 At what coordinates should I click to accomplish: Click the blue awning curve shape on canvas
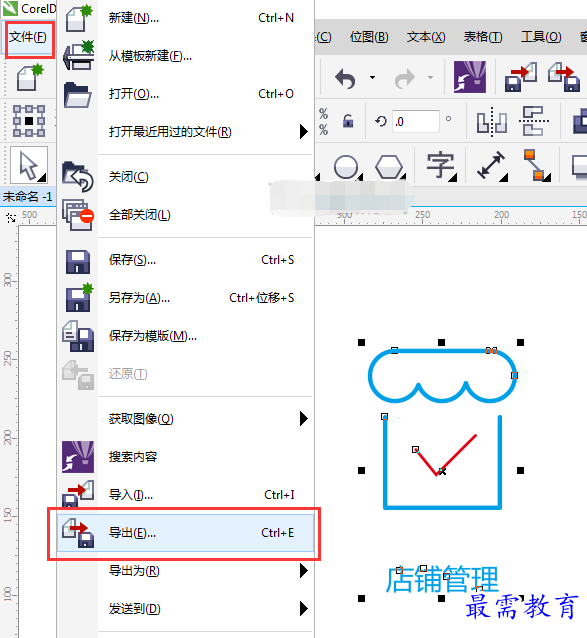click(442, 352)
